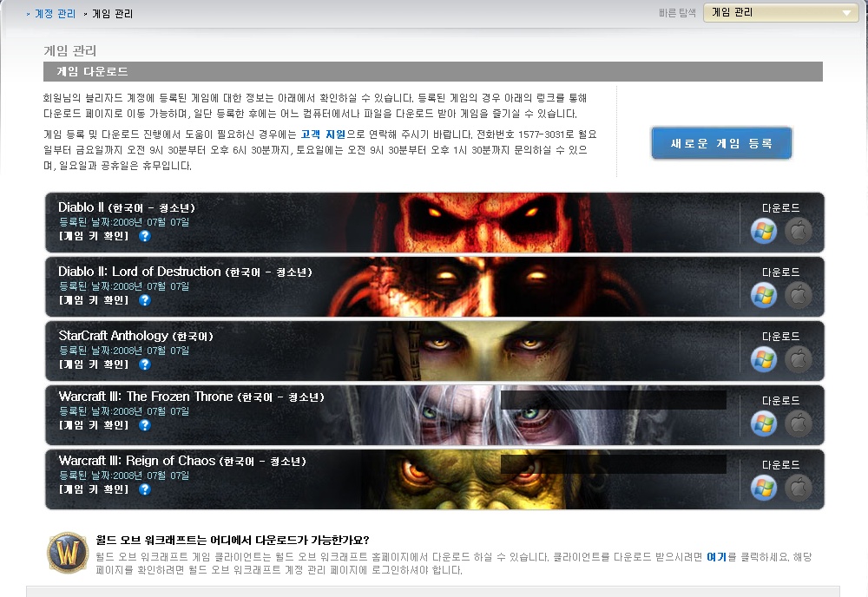Click the 게임 다운로드 section header
Image resolution: width=868 pixels, height=597 pixels.
point(433,71)
